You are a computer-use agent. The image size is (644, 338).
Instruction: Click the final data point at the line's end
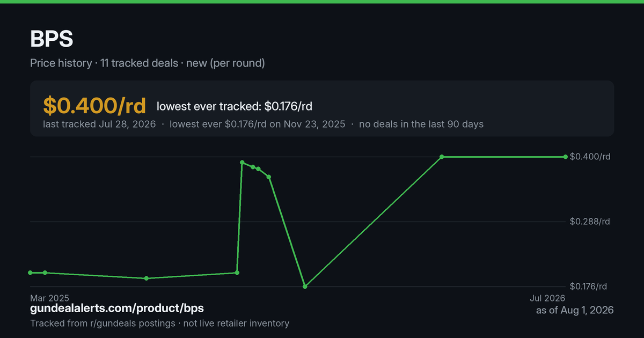point(565,157)
